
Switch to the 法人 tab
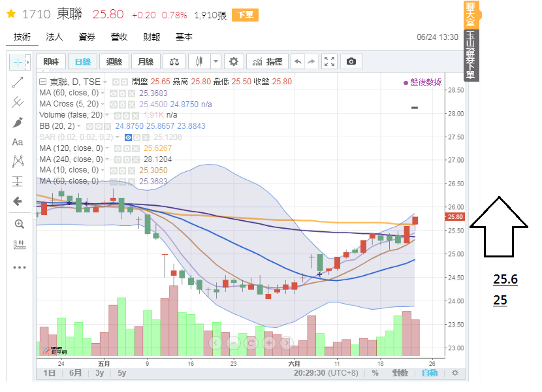(54, 37)
